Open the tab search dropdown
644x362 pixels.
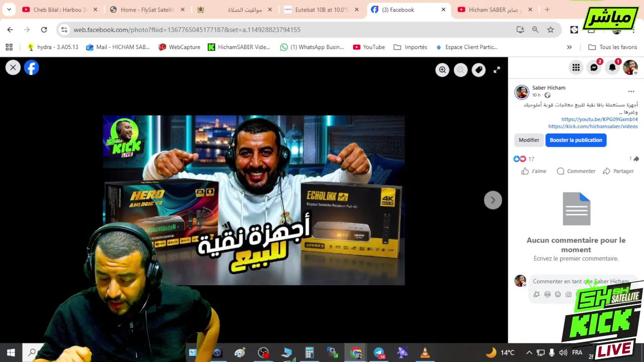[9, 10]
